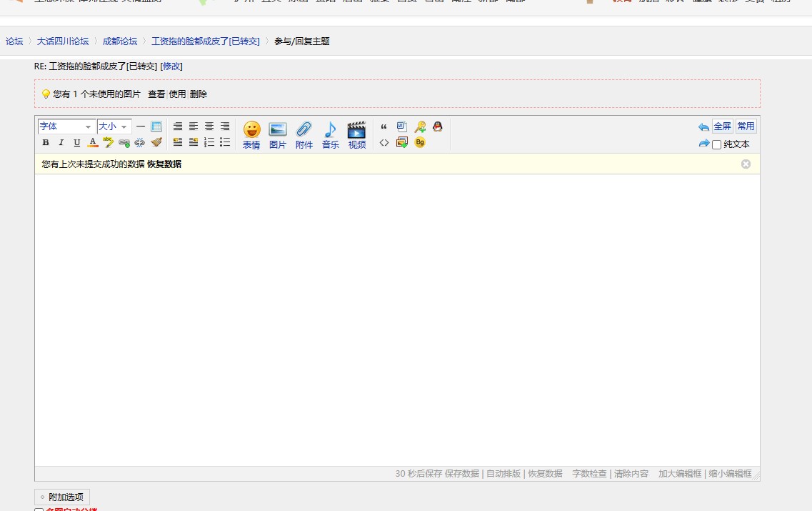812x511 pixels.
Task: Insert a table into the post
Action: point(156,126)
